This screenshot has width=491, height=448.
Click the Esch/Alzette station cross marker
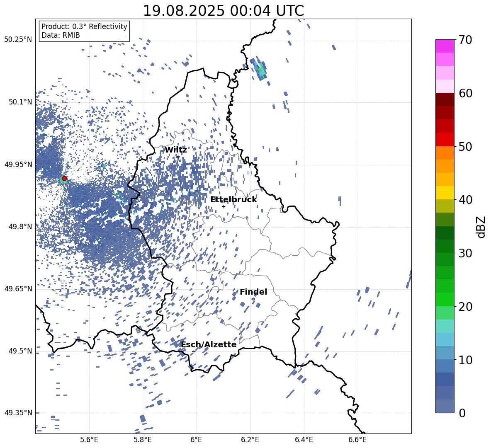pos(194,351)
